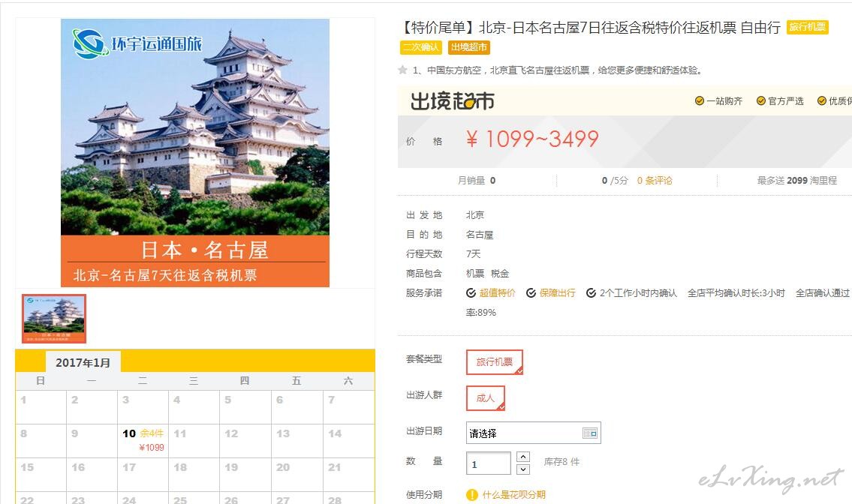Select the 成人 traveler group option
This screenshot has height=504, width=852.
coord(485,398)
